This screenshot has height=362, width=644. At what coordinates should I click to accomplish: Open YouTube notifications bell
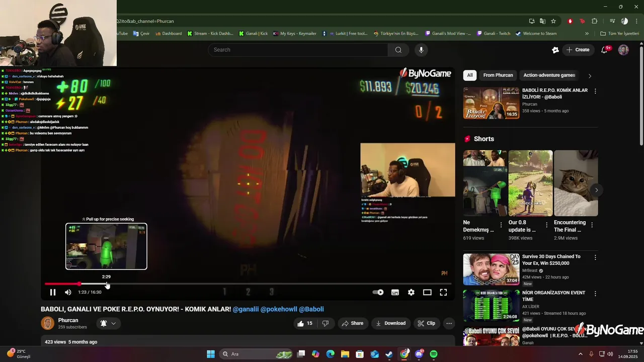coord(605,50)
